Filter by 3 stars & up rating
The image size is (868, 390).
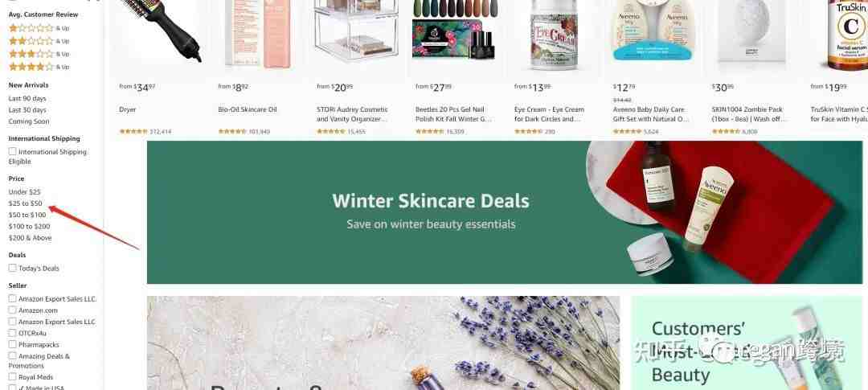pos(39,55)
